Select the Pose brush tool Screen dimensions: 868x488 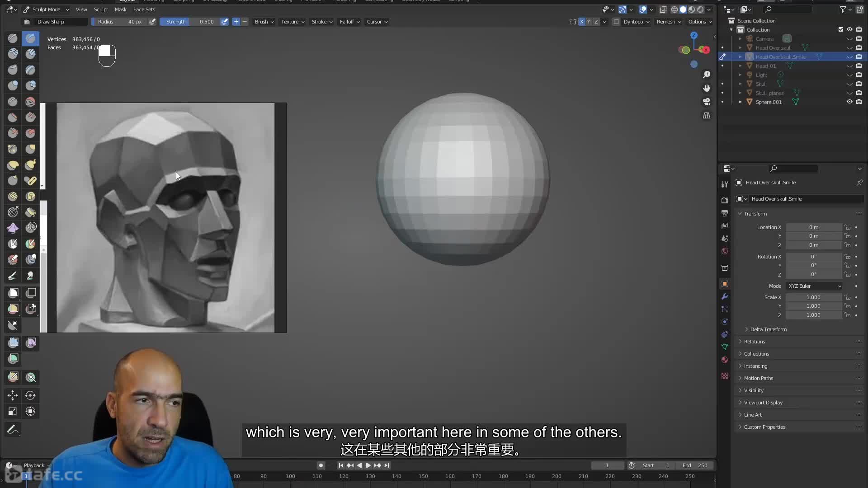[30, 181]
